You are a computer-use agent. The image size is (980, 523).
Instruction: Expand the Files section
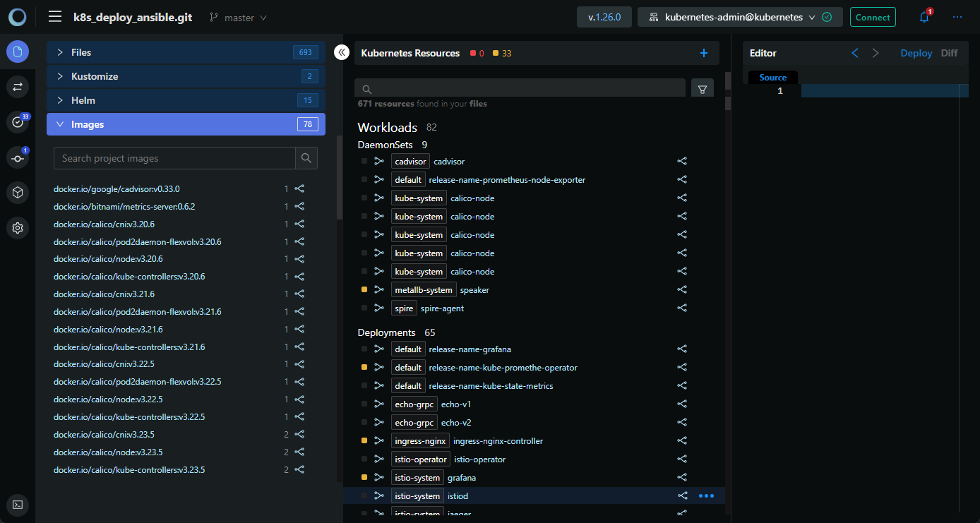[x=186, y=52]
